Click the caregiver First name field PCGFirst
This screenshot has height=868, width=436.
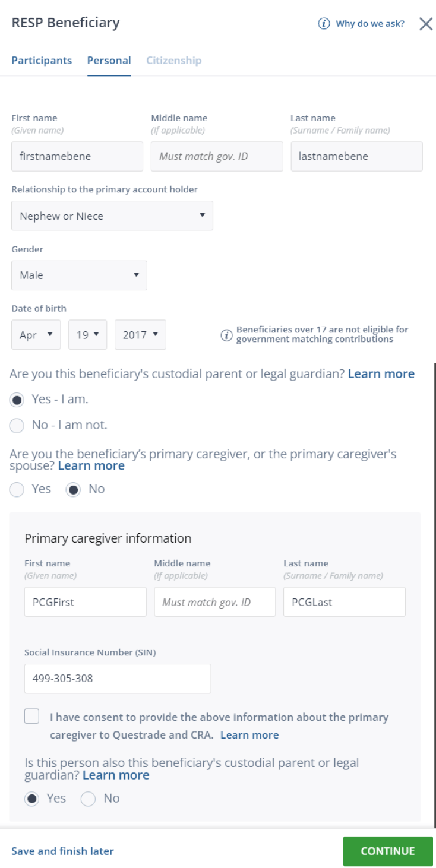tap(85, 602)
